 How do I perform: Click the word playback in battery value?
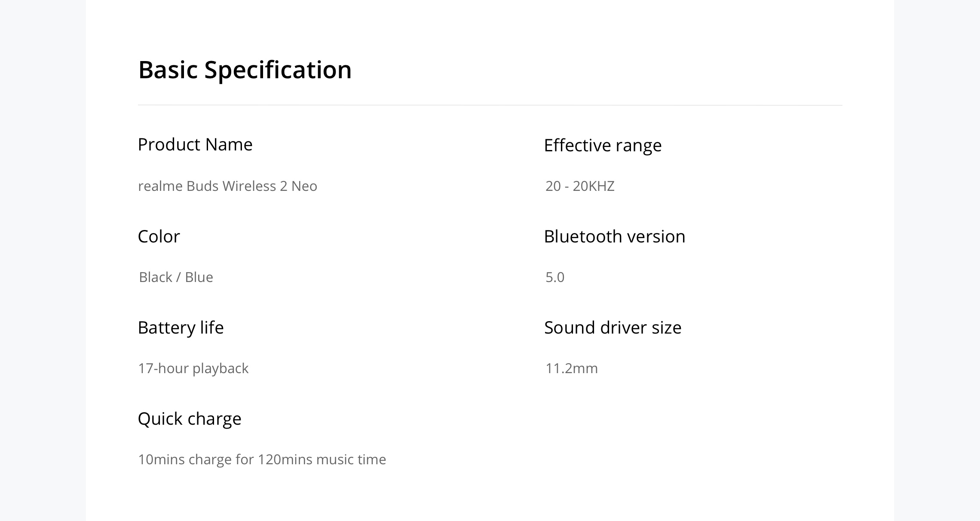coord(220,369)
